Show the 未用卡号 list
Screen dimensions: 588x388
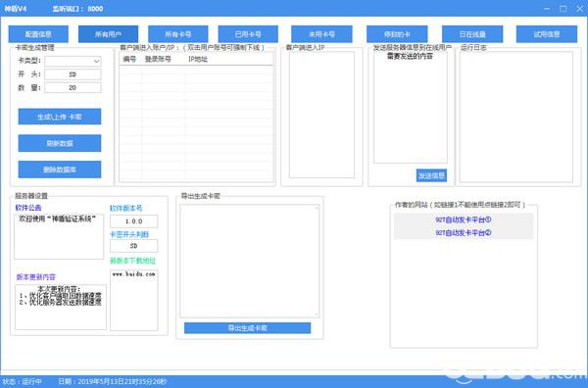[x=321, y=34]
